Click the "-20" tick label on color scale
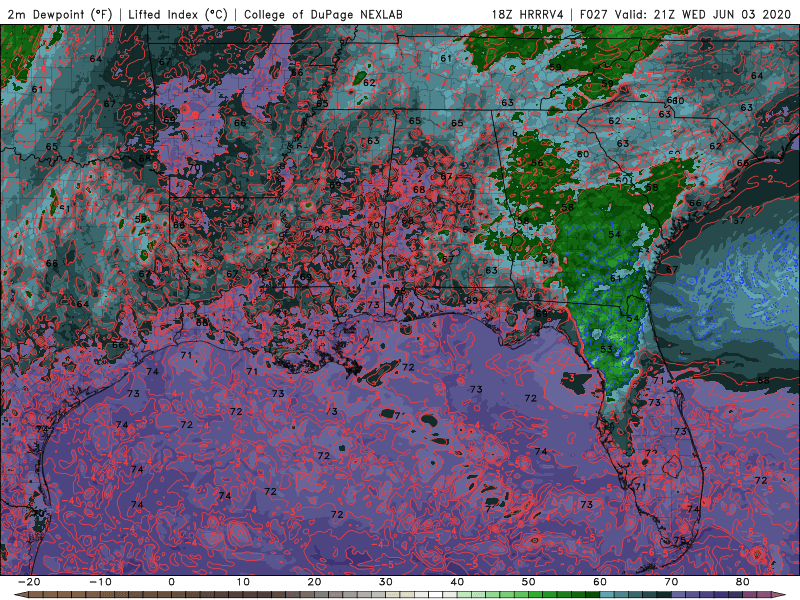The image size is (800, 600). pos(29,582)
